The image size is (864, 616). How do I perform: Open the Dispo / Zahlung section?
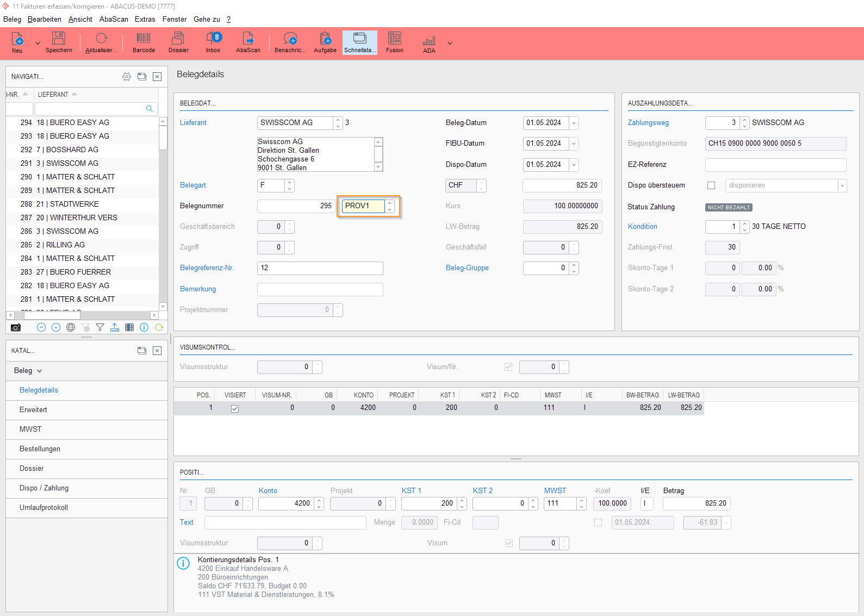44,488
